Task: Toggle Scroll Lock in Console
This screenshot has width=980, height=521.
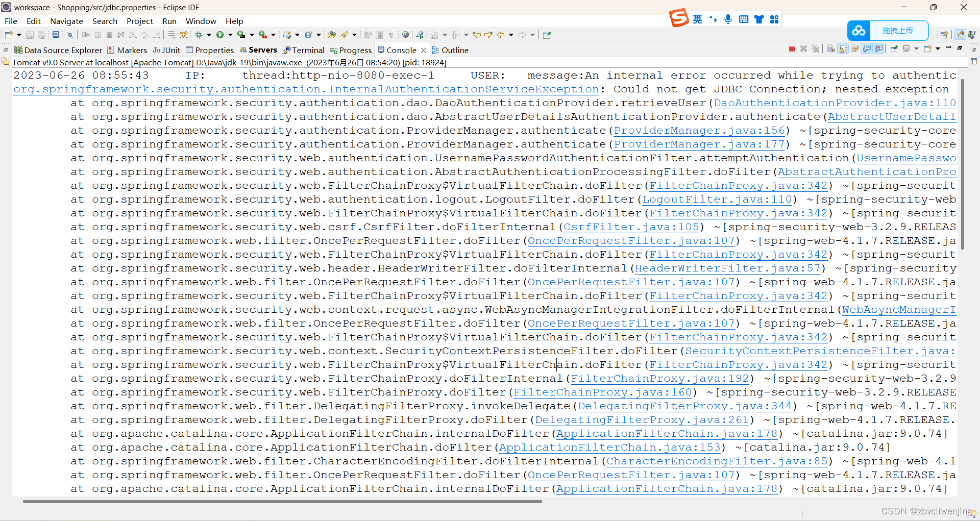Action: [843, 49]
